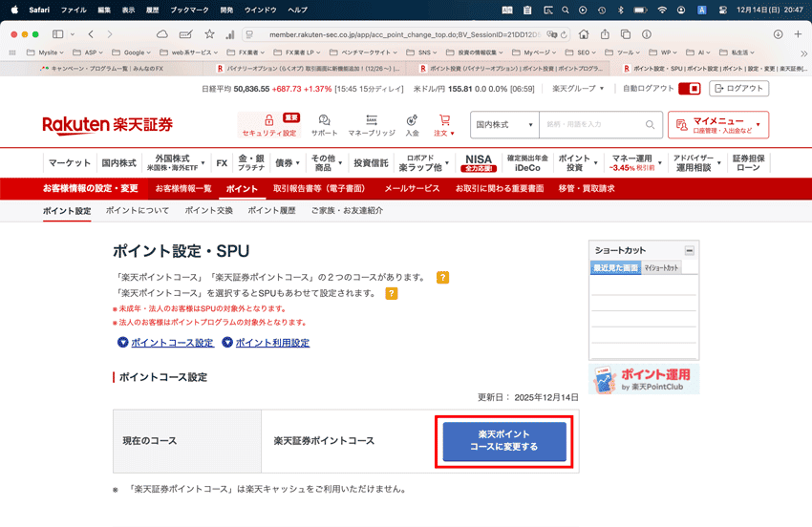This screenshot has height=527, width=812.
Task: Open セキュリティ設定 lock icon
Action: (x=269, y=125)
